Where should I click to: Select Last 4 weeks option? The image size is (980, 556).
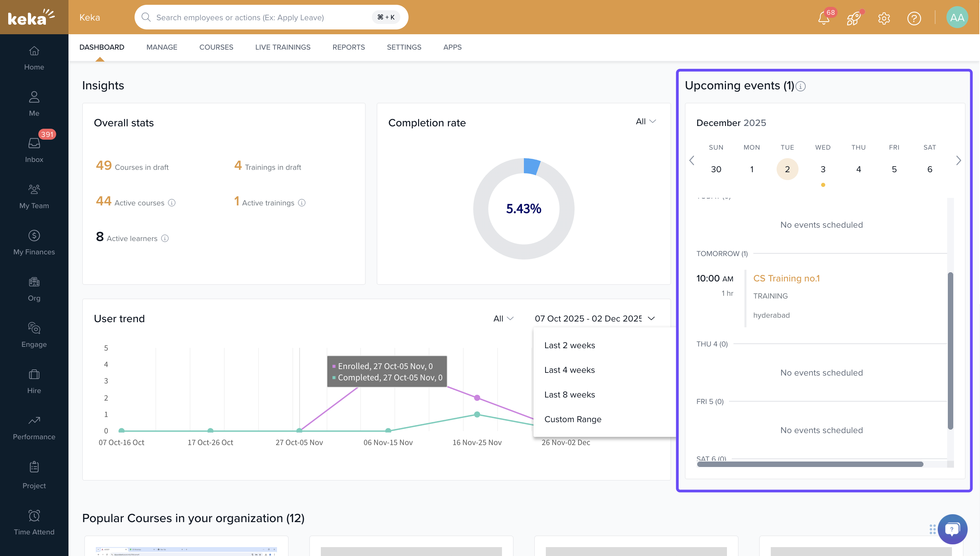[x=569, y=370]
